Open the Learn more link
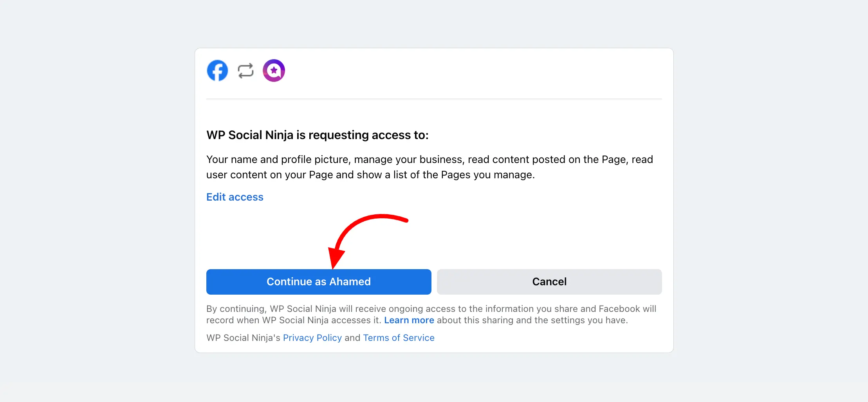This screenshot has width=868, height=402. [409, 320]
